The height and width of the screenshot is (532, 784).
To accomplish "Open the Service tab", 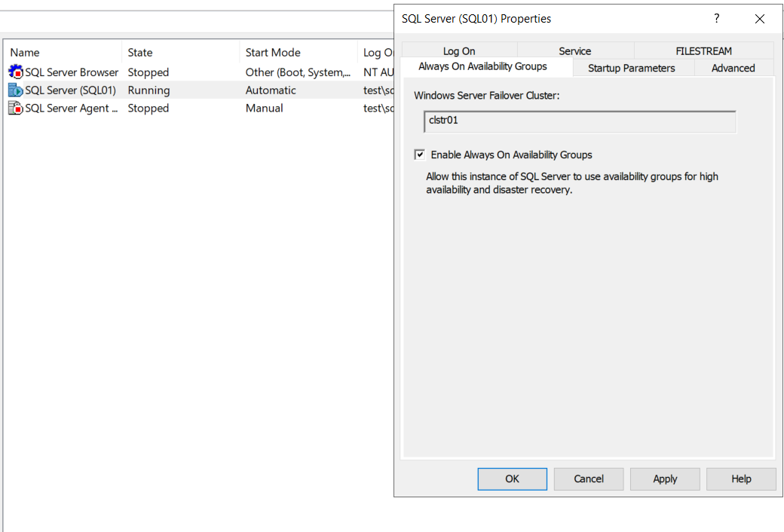I will point(575,51).
